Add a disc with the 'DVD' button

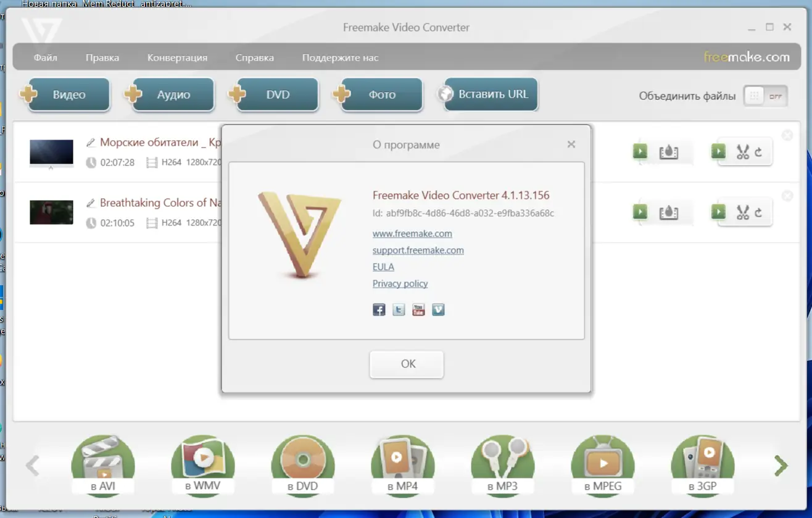[273, 94]
